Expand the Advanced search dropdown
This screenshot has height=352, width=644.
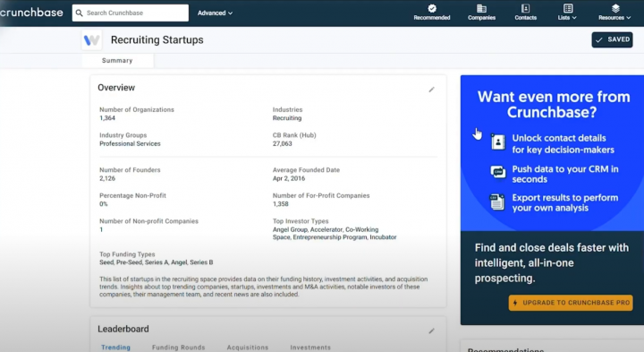(215, 13)
